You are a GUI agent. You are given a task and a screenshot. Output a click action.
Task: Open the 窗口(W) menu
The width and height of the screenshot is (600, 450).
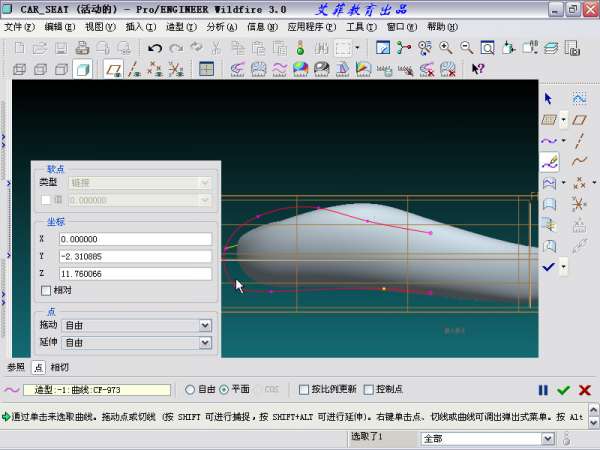click(x=401, y=27)
